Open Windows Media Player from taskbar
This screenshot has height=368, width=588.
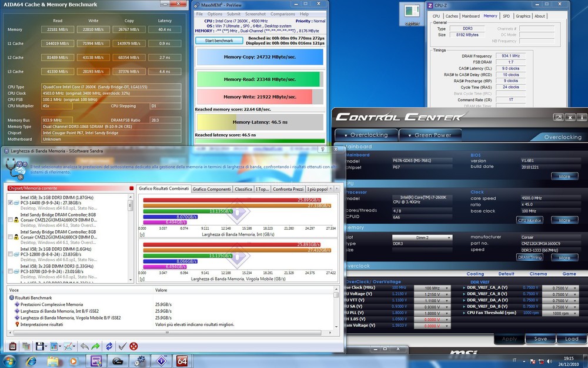point(73,362)
